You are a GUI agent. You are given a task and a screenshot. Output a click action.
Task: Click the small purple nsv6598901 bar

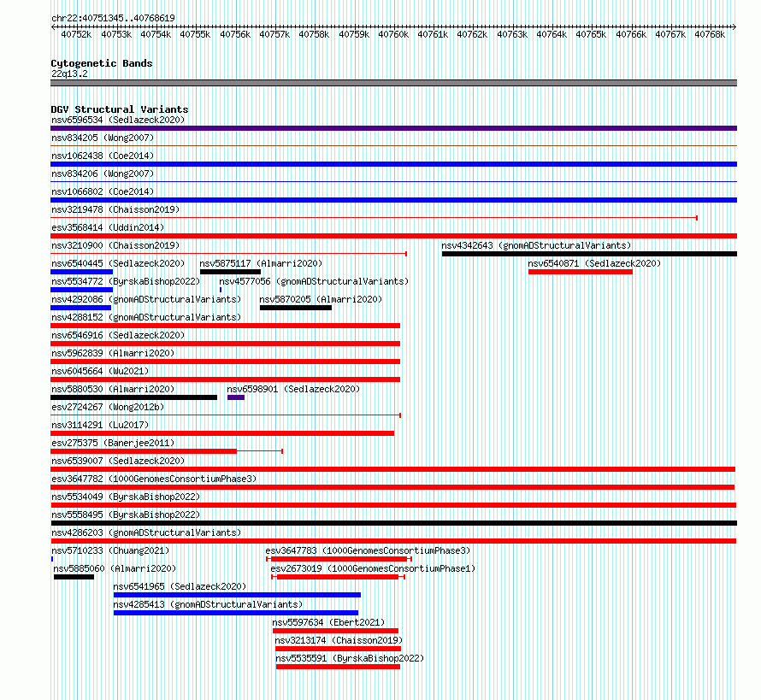(x=236, y=397)
